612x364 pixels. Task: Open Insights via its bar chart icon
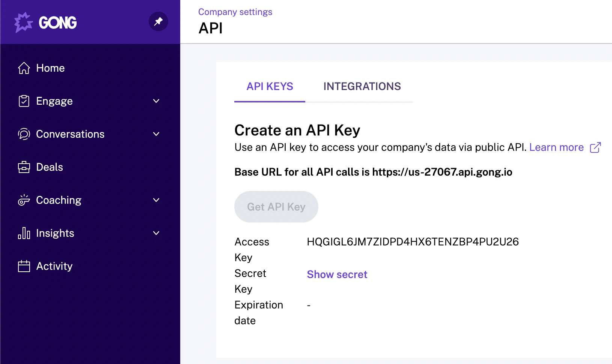24,233
